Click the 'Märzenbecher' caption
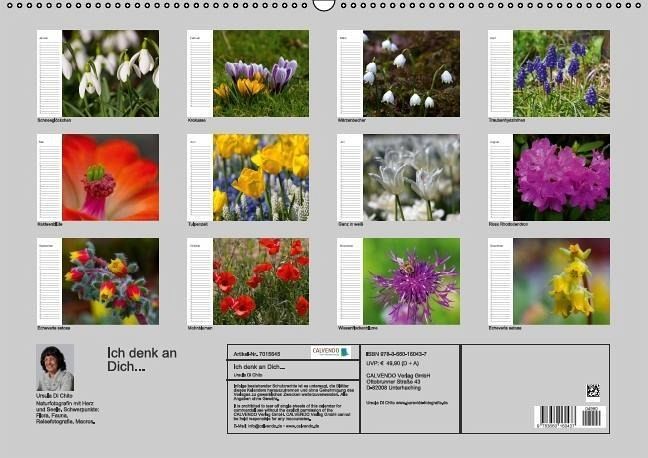The height and width of the screenshot is (458, 648). [352, 120]
